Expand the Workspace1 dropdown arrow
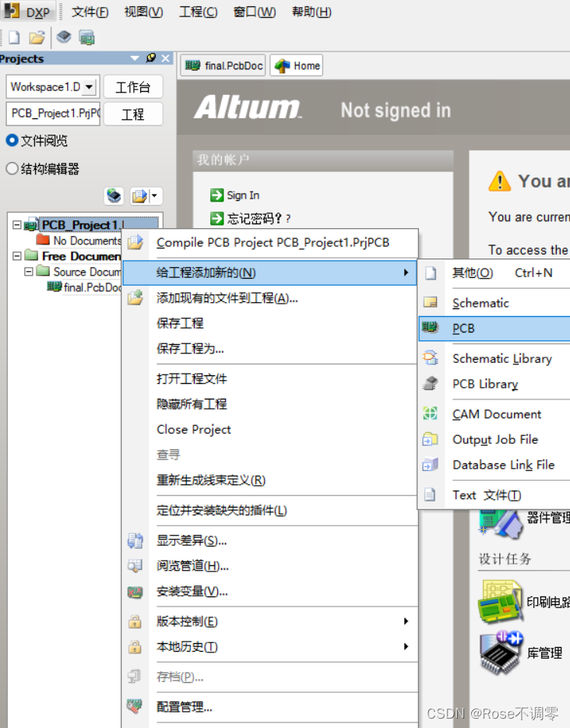This screenshot has height=728, width=570. click(89, 87)
